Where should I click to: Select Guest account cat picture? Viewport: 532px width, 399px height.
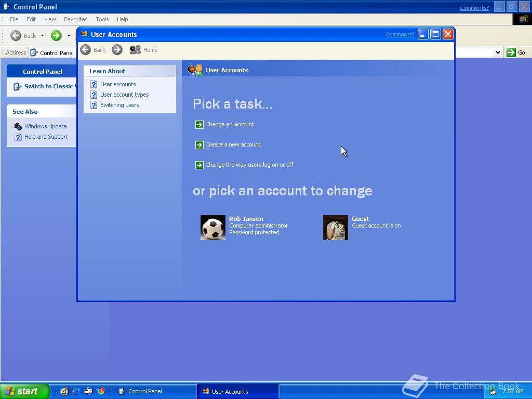click(335, 228)
